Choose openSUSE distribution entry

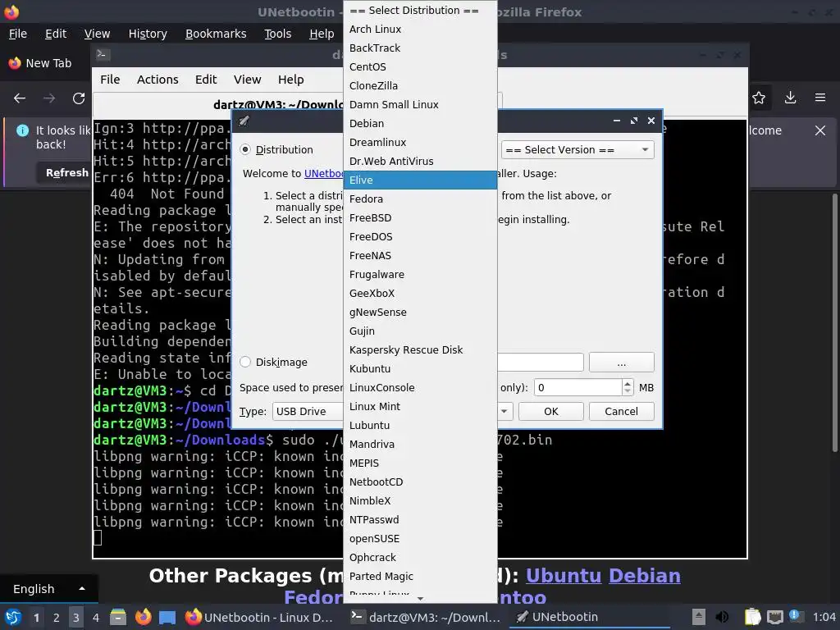[x=420, y=538]
